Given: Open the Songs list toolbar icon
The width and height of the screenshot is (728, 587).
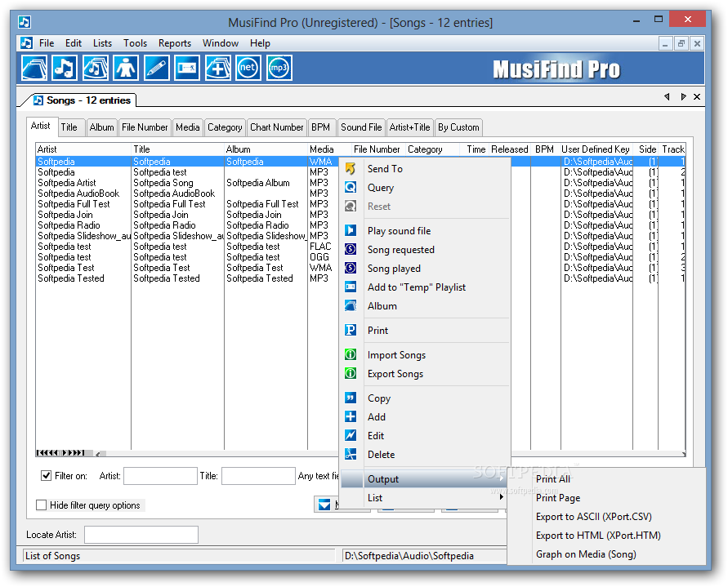Looking at the screenshot, I should coord(65,68).
